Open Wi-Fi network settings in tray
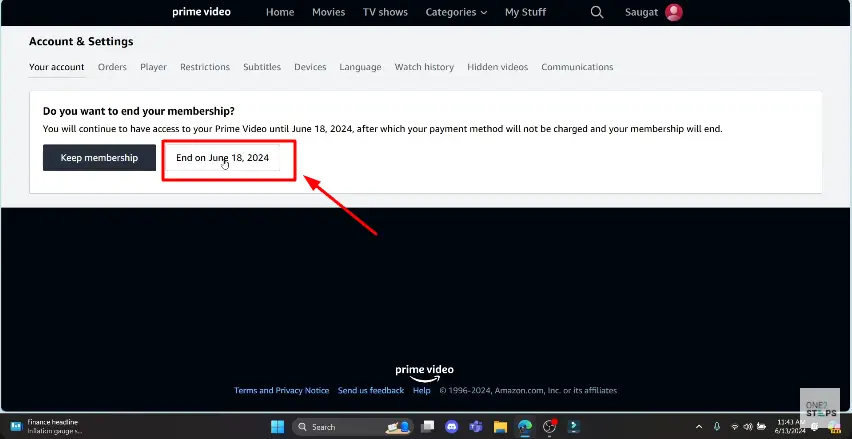Viewport: 852px width, 439px height. pos(735,427)
